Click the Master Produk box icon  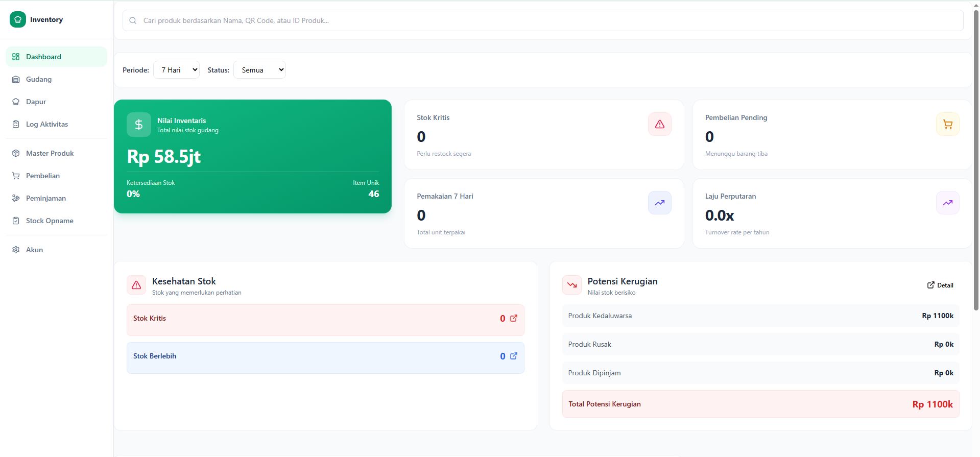point(16,153)
